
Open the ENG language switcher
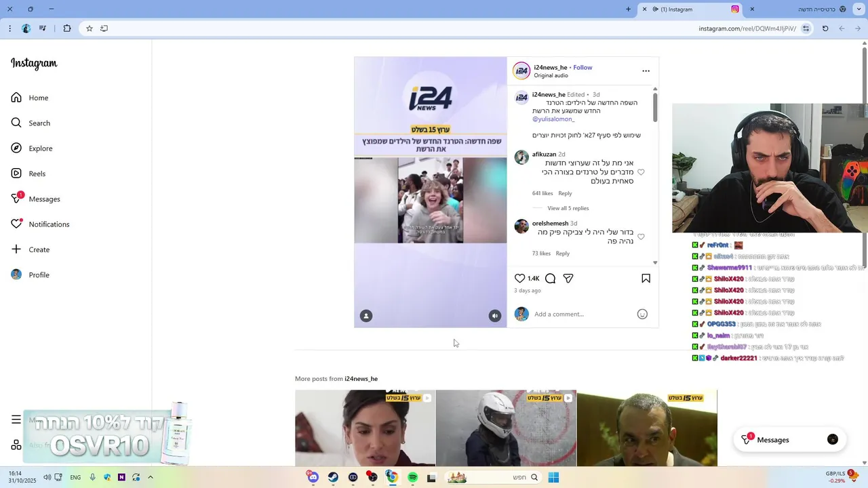point(75,477)
